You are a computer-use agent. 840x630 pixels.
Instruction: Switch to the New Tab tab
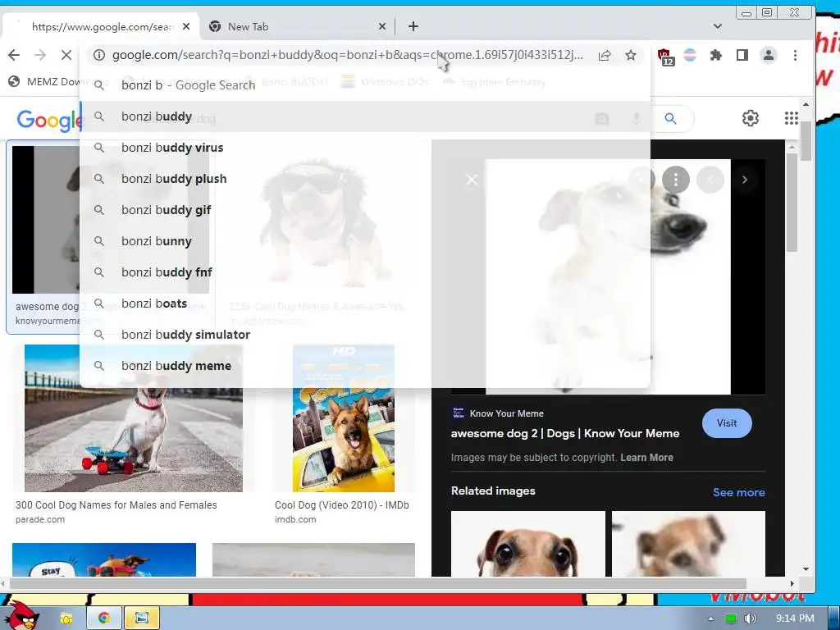(x=296, y=26)
